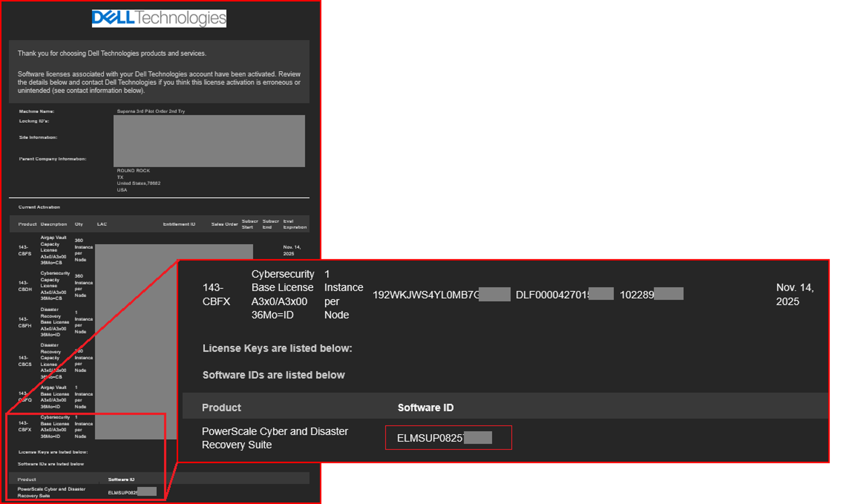The image size is (855, 504).
Task: Click the 'TX' state line
Action: click(120, 177)
